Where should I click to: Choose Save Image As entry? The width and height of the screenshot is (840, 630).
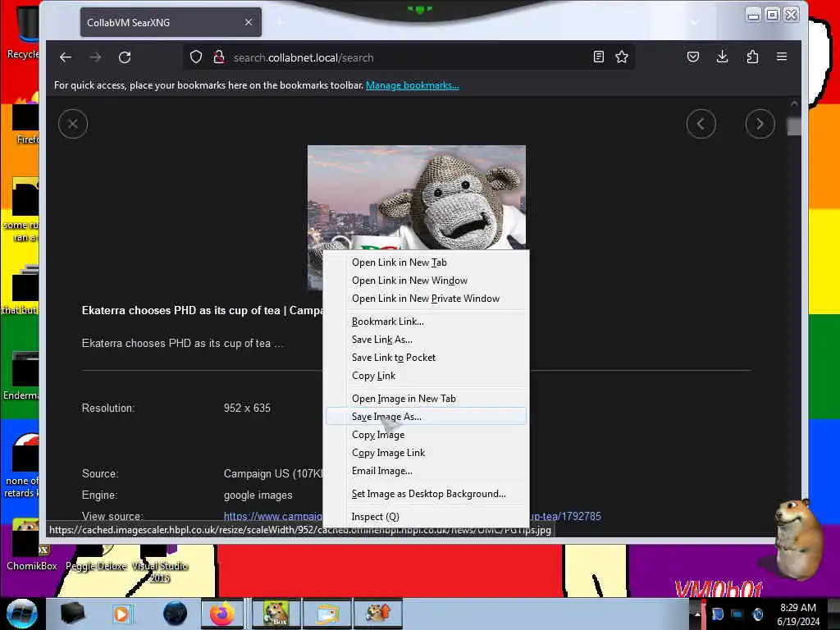point(426,416)
